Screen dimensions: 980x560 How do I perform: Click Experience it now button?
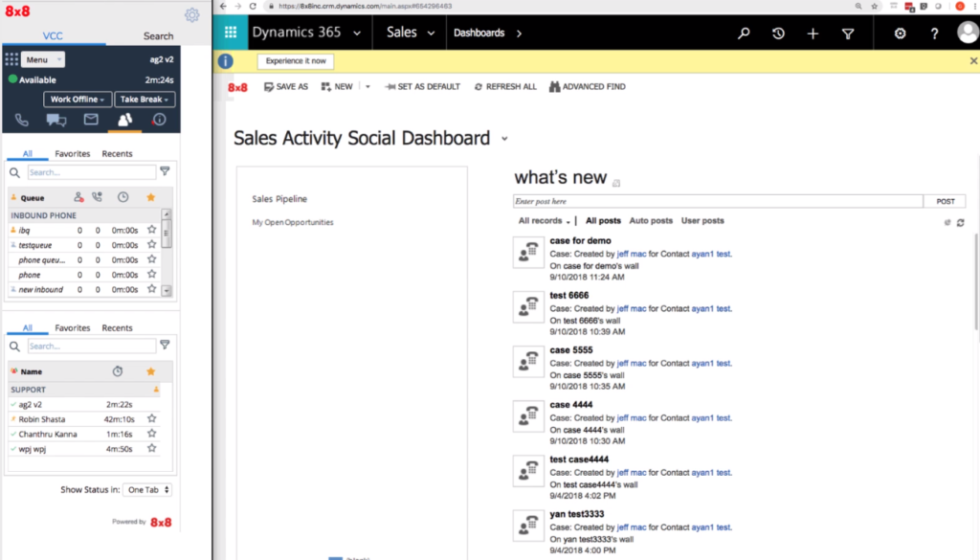point(296,61)
